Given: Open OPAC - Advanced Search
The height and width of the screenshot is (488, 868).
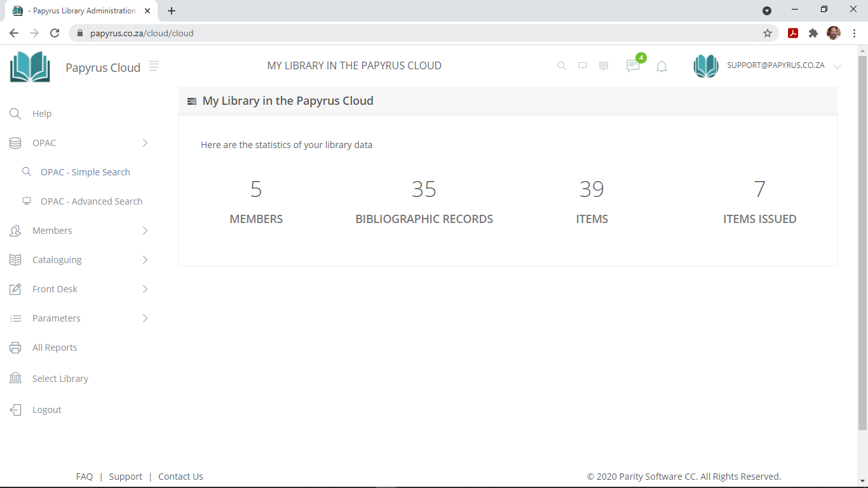Looking at the screenshot, I should 92,201.
